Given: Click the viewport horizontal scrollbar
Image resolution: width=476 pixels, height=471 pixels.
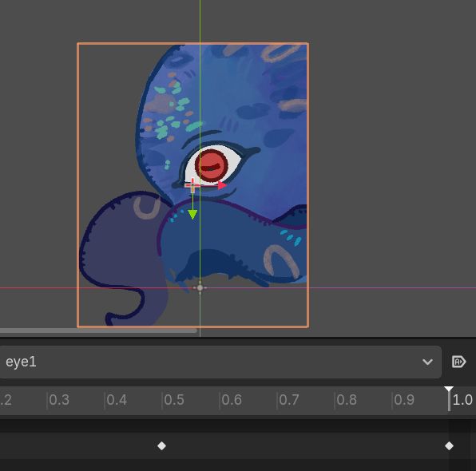Looking at the screenshot, I should [97, 330].
